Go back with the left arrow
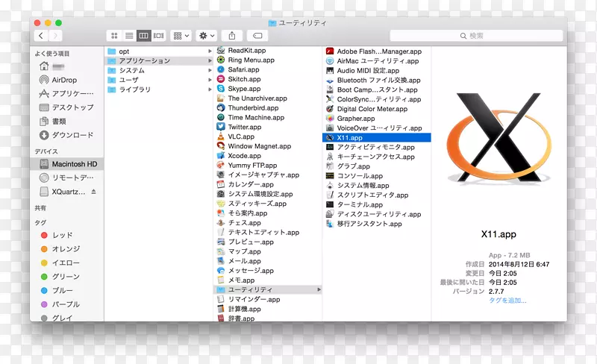The width and height of the screenshot is (597, 364). click(x=41, y=35)
